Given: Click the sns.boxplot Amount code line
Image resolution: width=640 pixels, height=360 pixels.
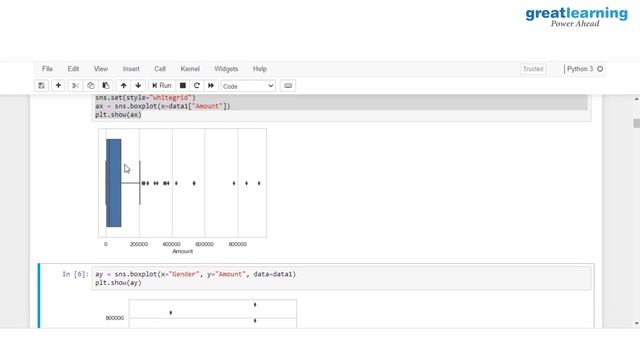Looking at the screenshot, I should 163,106.
